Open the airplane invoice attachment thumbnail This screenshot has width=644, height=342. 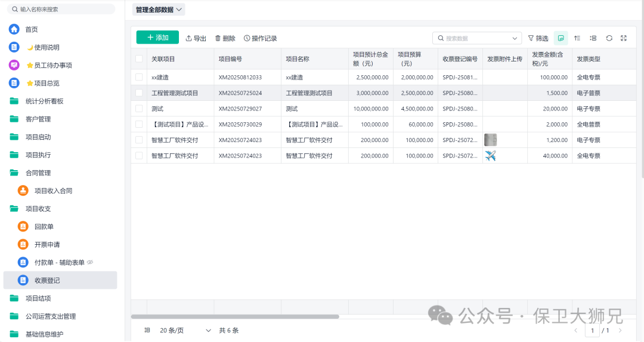coord(490,156)
